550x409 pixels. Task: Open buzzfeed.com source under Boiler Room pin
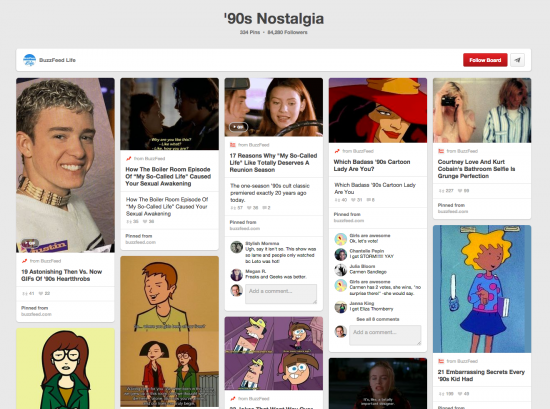click(x=140, y=242)
